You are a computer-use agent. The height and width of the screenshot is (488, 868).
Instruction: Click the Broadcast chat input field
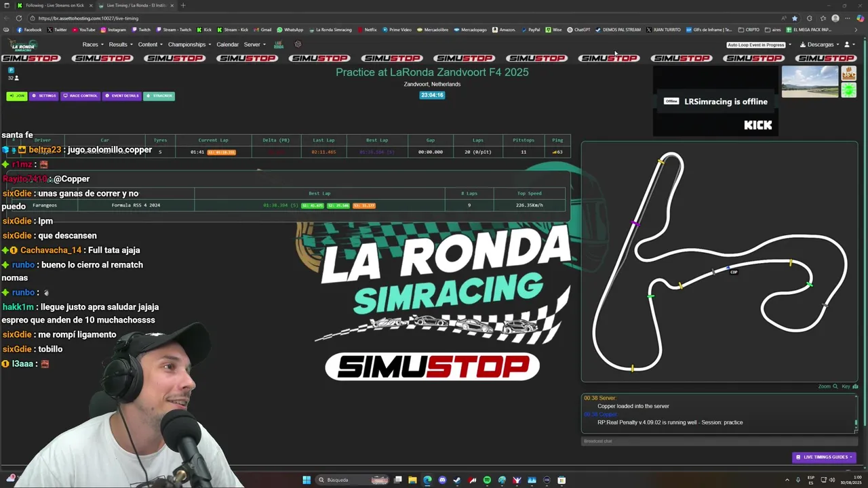(719, 441)
